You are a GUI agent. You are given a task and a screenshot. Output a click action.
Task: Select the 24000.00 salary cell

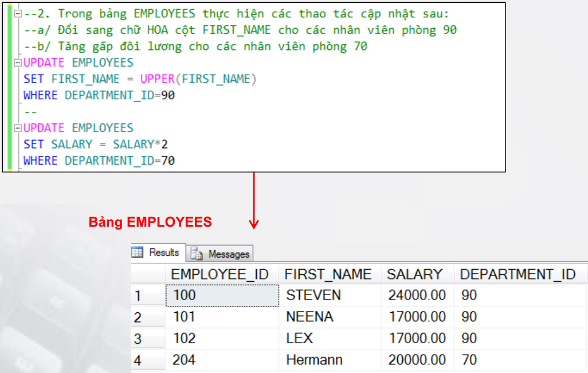pos(417,296)
